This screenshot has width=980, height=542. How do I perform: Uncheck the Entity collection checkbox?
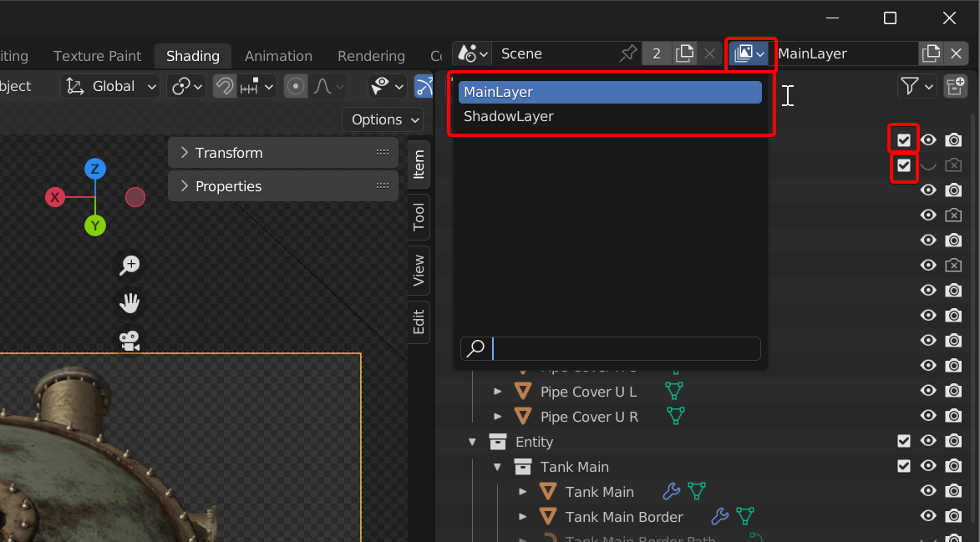pos(903,442)
